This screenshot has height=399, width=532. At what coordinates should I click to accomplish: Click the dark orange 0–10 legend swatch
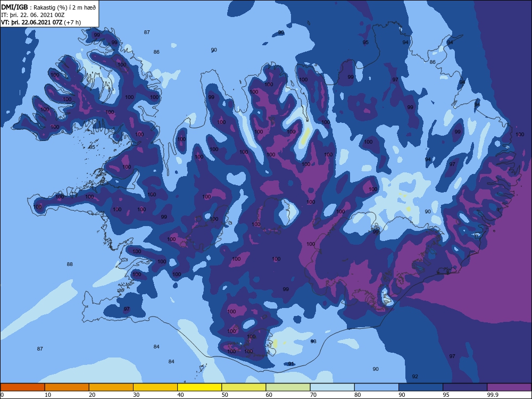22,387
